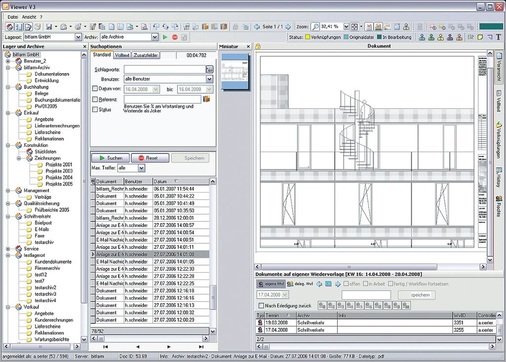
Task: Open the Max. Treffer dropdown
Action: pos(142,168)
